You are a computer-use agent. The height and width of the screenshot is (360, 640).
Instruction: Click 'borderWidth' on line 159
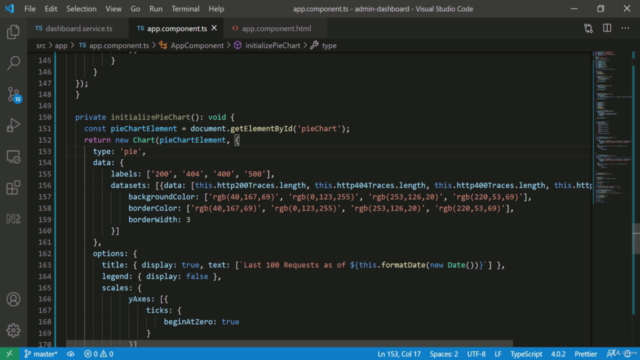pos(153,220)
